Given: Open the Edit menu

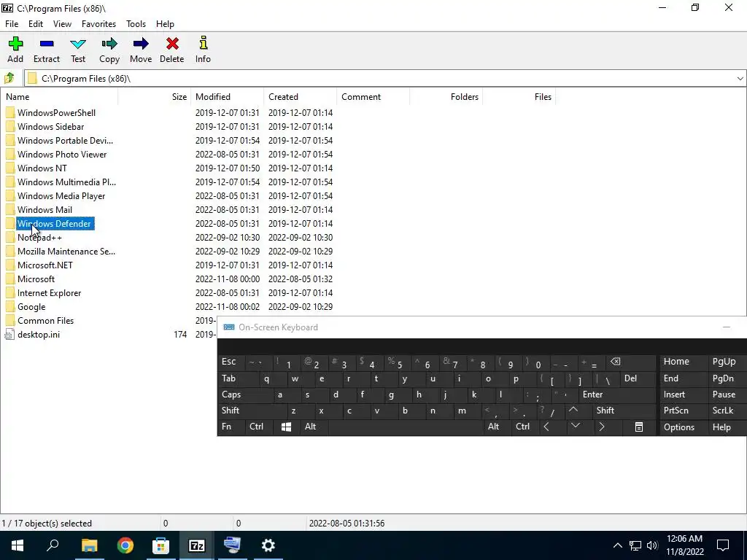Looking at the screenshot, I should pyautogui.click(x=36, y=24).
